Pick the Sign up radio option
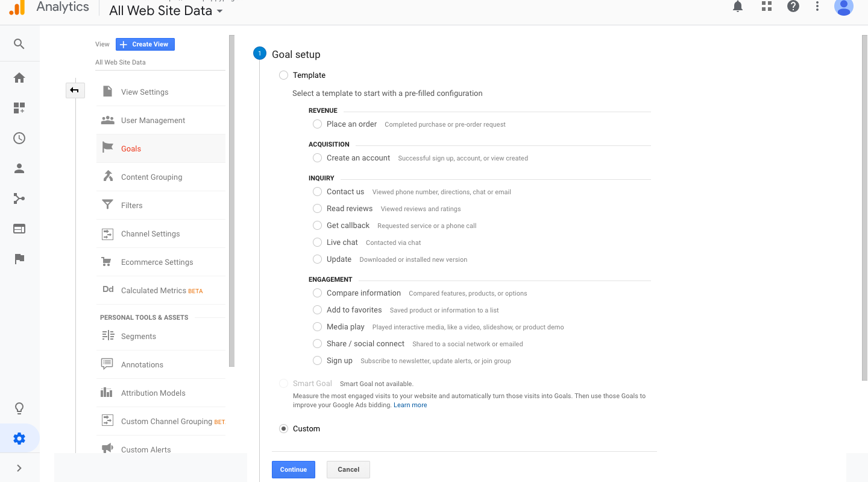868x482 pixels. pos(317,361)
